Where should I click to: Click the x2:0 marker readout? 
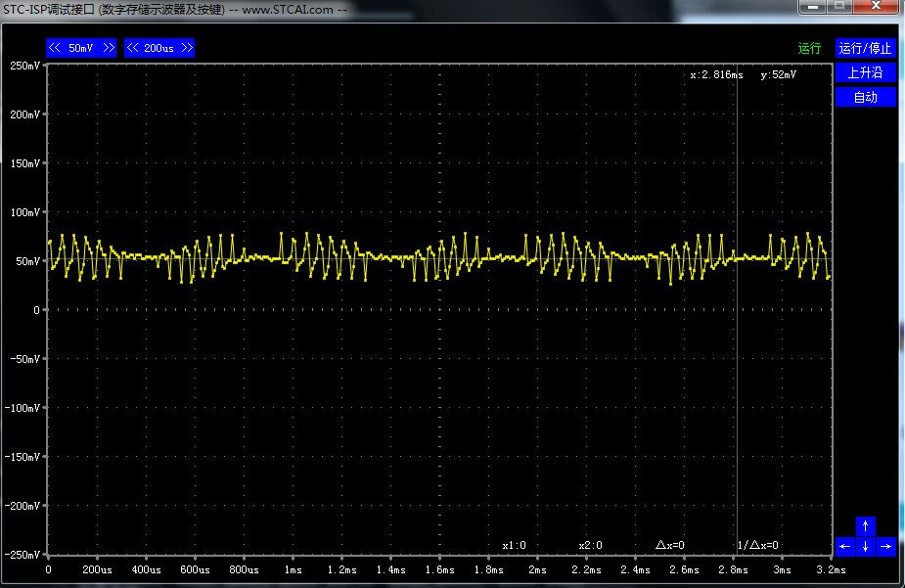[x=590, y=545]
